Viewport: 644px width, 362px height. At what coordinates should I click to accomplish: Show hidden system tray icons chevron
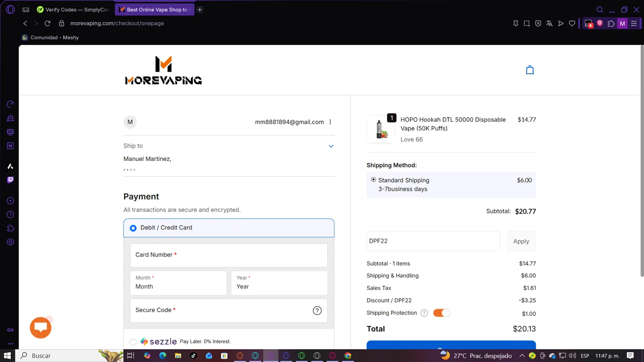click(522, 356)
